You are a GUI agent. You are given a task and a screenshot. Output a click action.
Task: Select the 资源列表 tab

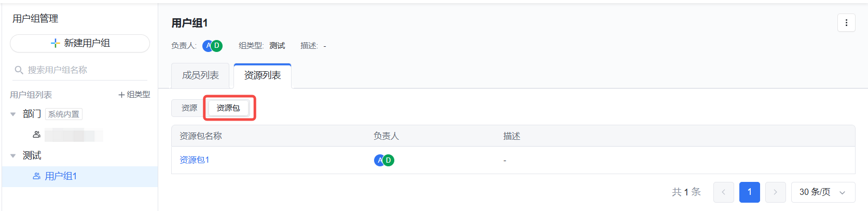tap(263, 75)
